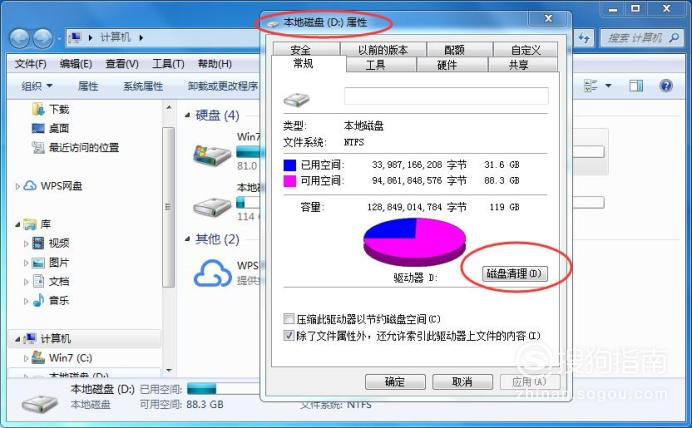Open the help question mark icon
This screenshot has height=428, width=692.
point(666,85)
